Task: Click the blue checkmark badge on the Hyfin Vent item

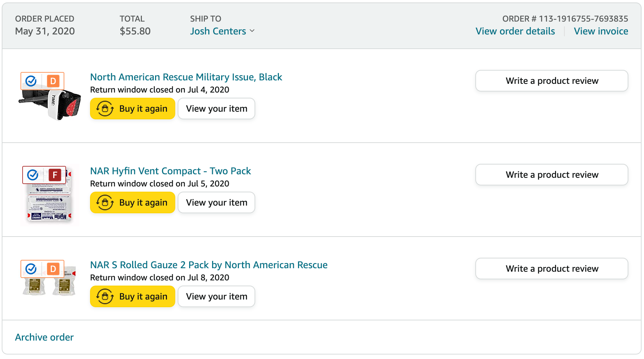Action: pos(33,175)
